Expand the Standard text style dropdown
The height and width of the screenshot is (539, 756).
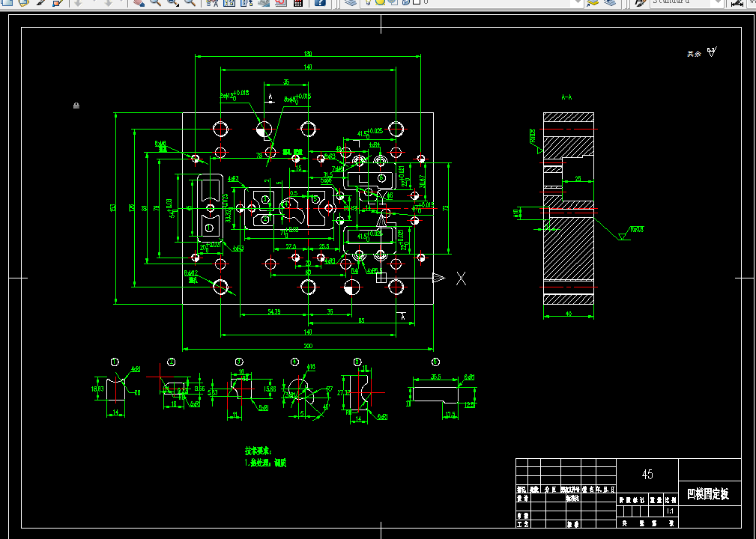pos(719,2)
